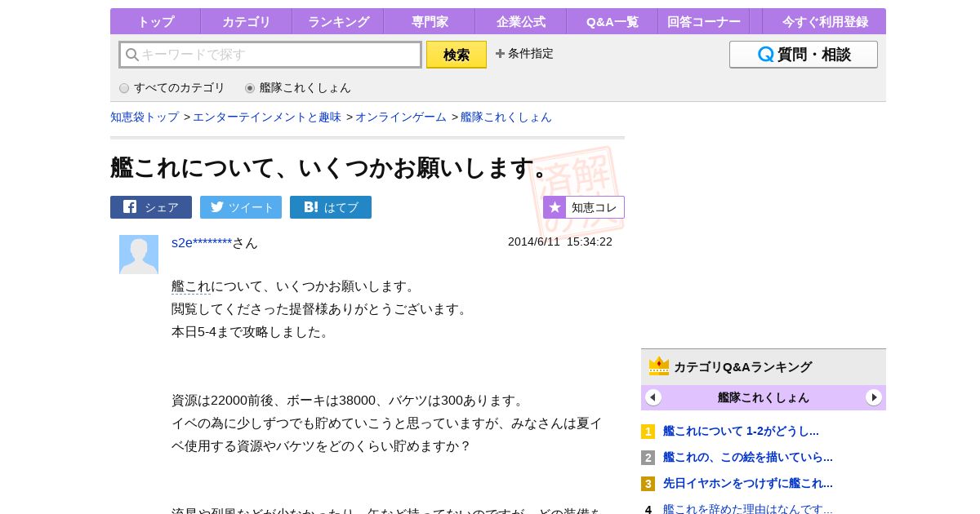
Task: Click the post timestamp 2014/6/11 15:34:22
Action: point(560,241)
